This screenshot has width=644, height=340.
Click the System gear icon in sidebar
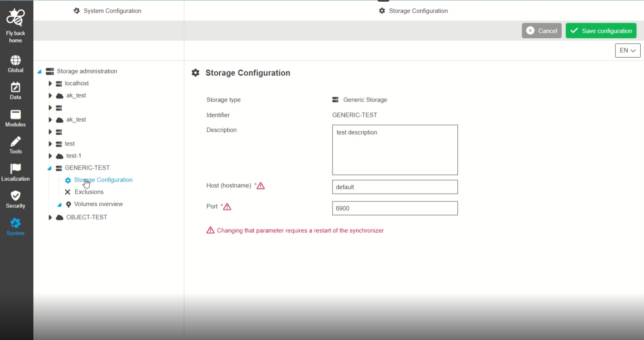point(16,223)
